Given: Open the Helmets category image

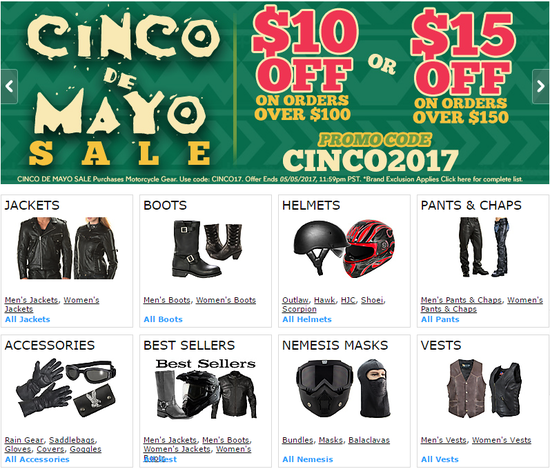Looking at the screenshot, I should pyautogui.click(x=344, y=249).
